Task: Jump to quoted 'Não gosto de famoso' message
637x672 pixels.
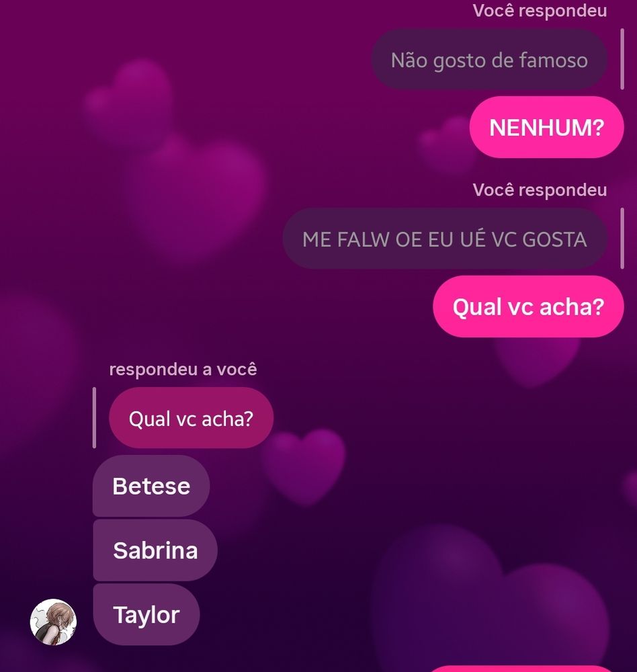Action: pos(489,60)
